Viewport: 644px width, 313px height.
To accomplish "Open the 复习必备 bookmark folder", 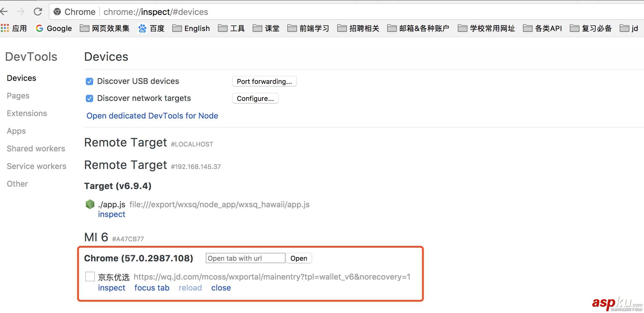I will [591, 28].
